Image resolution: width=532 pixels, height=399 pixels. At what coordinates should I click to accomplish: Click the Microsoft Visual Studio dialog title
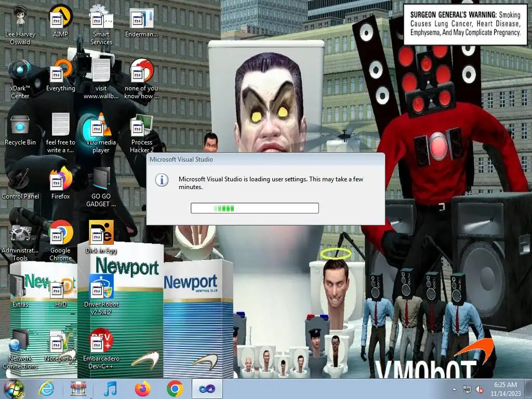(x=181, y=159)
